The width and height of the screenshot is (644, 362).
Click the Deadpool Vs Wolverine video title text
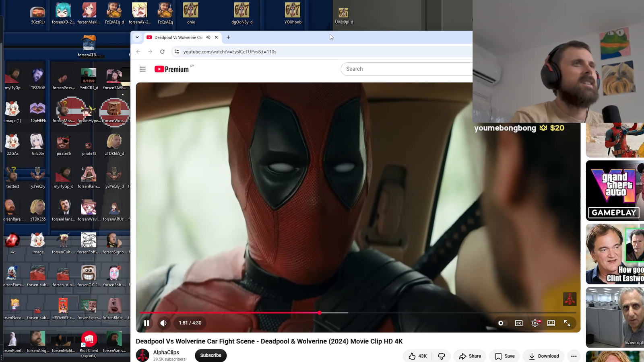tap(269, 341)
